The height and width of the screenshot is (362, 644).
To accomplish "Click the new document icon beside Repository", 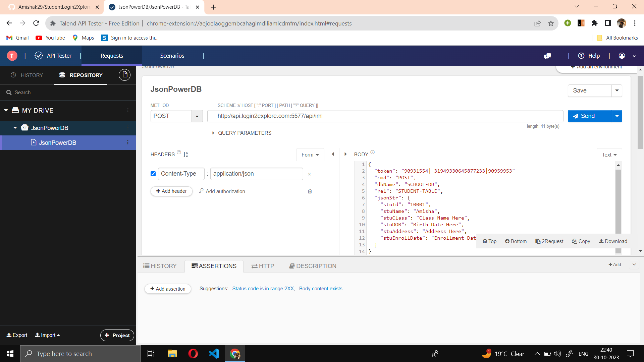I will coord(124,75).
